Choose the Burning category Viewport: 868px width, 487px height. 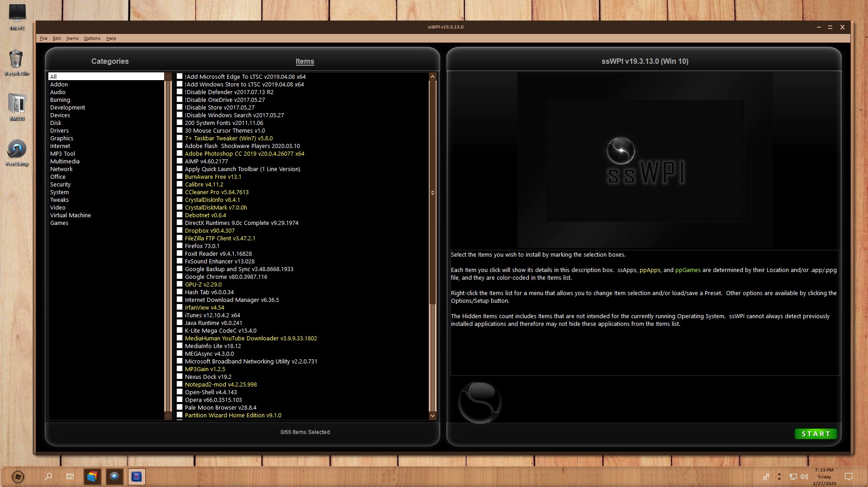60,100
